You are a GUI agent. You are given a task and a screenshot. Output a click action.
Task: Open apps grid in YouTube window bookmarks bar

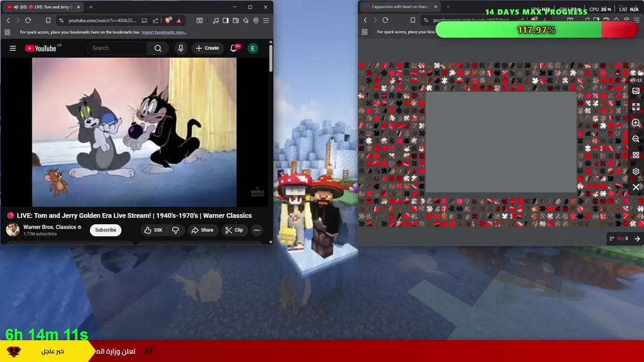coord(7,32)
